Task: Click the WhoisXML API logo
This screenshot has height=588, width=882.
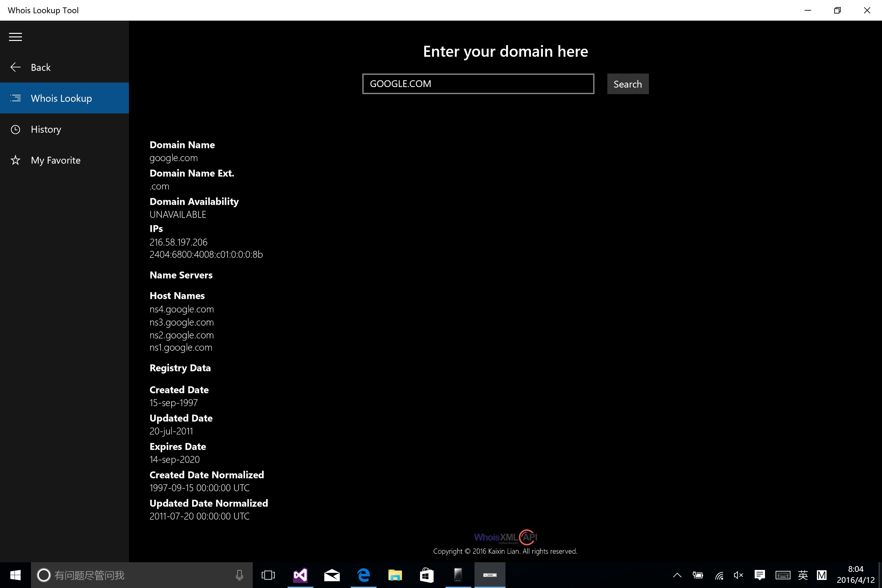Action: (505, 537)
